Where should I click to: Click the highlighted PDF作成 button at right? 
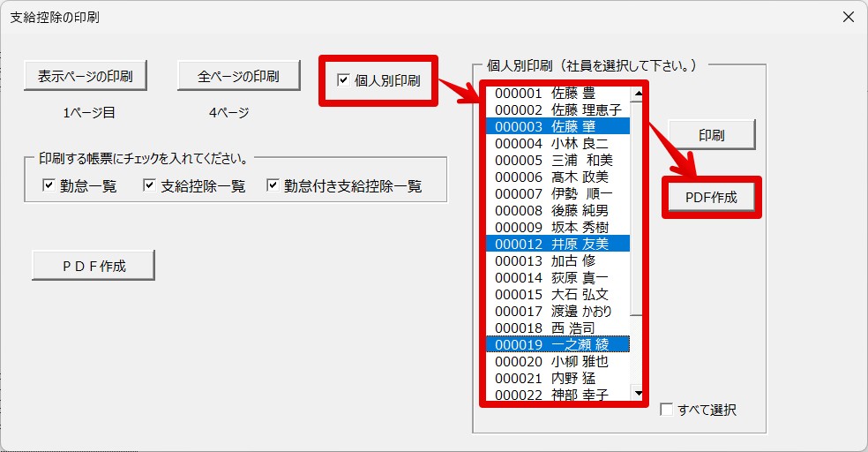click(711, 197)
